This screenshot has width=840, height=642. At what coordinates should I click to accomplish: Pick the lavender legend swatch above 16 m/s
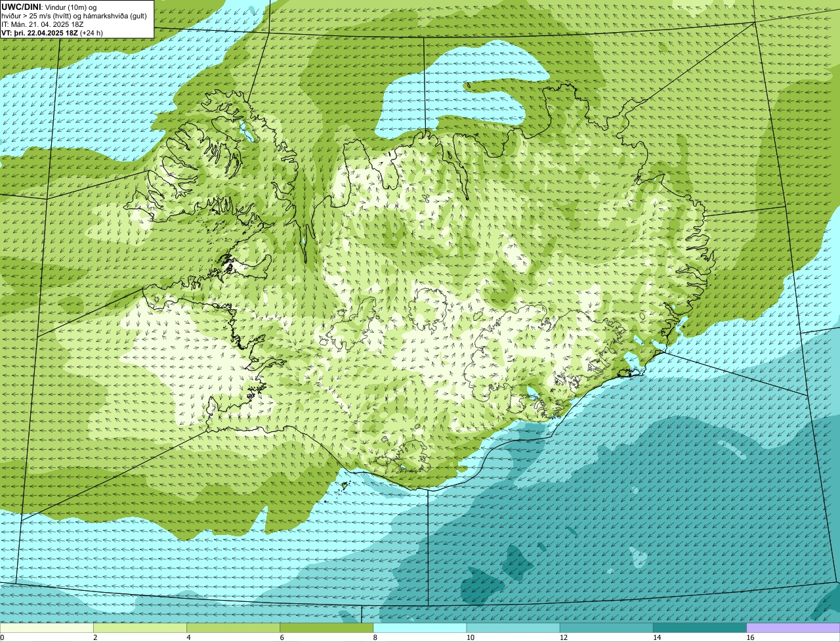(x=793, y=628)
